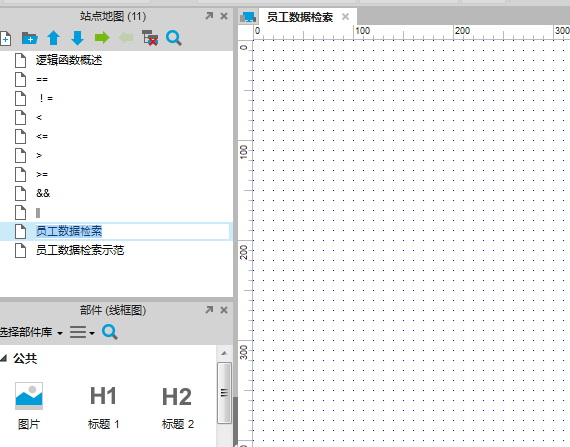
Task: Outdent page using faded left arrow
Action: tap(126, 37)
